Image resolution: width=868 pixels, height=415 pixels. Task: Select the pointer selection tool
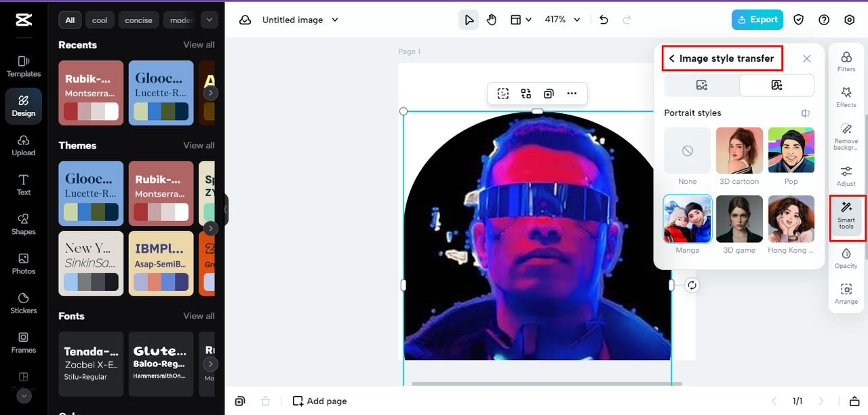pos(469,20)
